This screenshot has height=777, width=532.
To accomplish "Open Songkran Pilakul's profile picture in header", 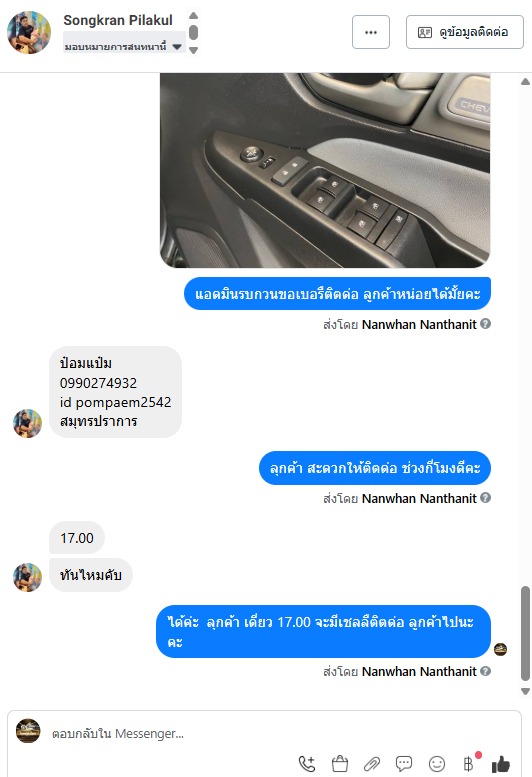I will [x=29, y=32].
